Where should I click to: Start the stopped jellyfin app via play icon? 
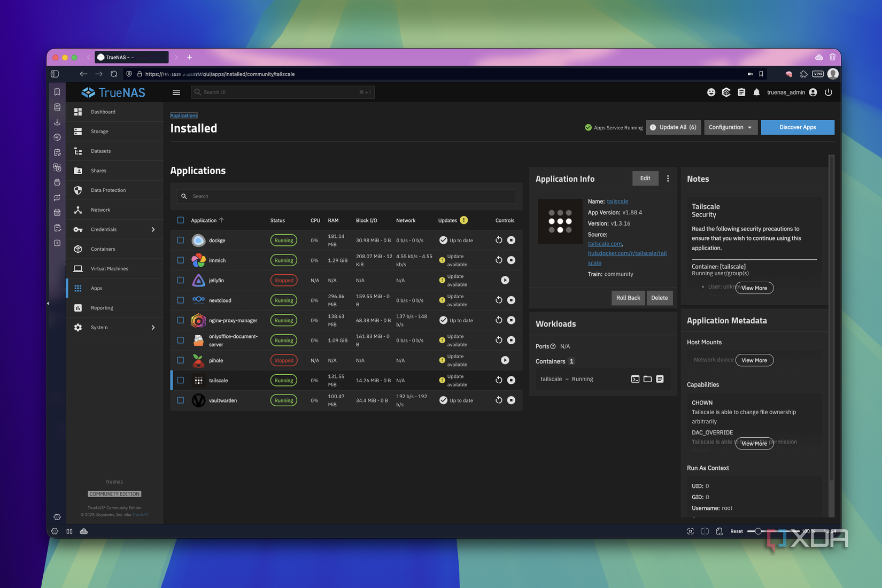point(505,280)
